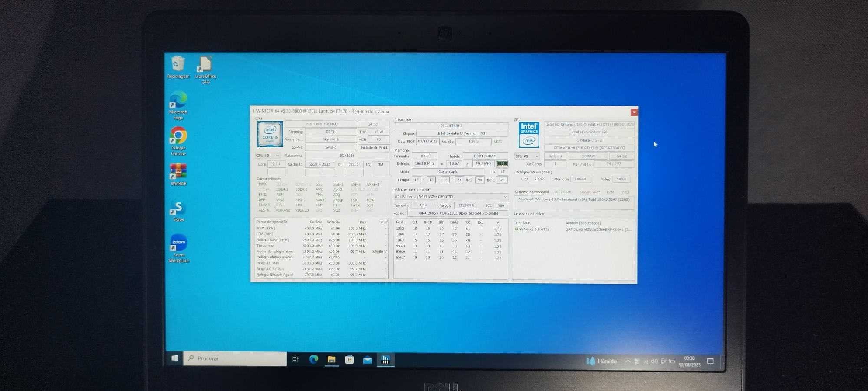Open the Wi-Fi network tray icon

(x=646, y=361)
